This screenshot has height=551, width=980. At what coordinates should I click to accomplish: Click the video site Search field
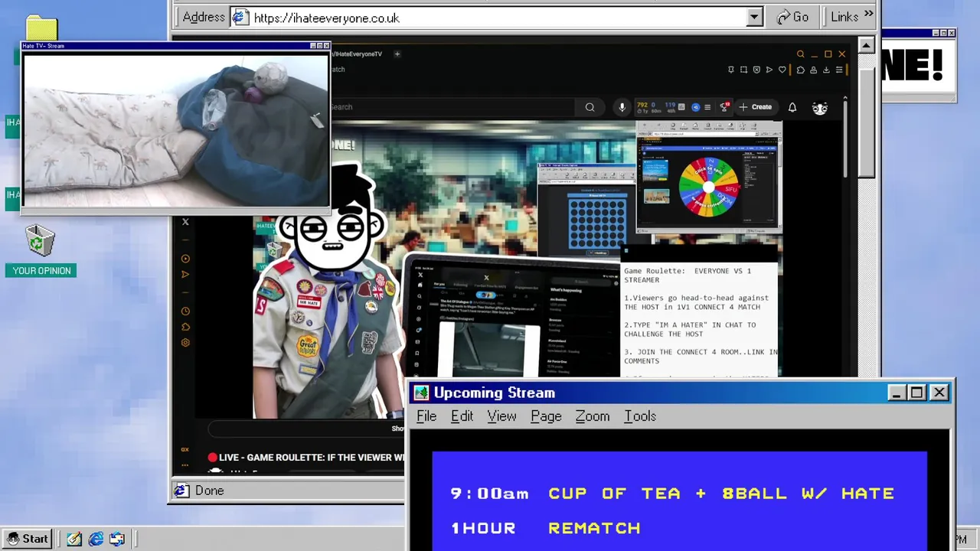click(452, 107)
